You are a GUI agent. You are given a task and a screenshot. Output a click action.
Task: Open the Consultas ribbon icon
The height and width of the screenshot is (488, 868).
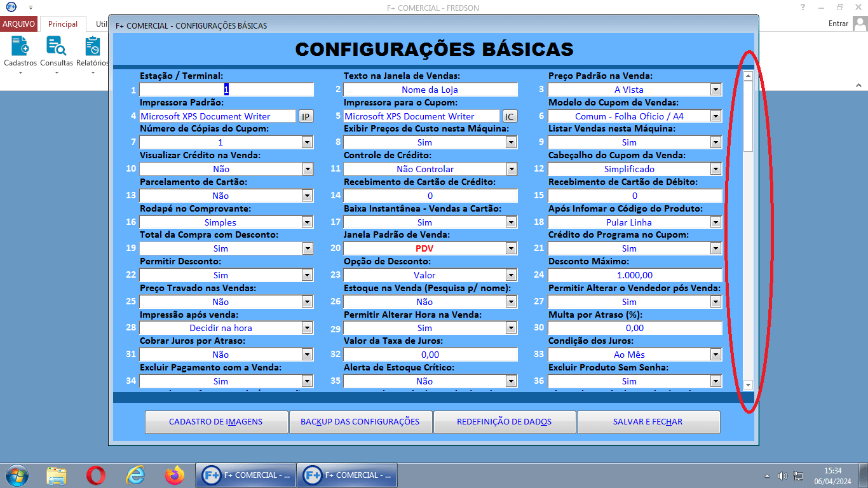click(x=57, y=53)
